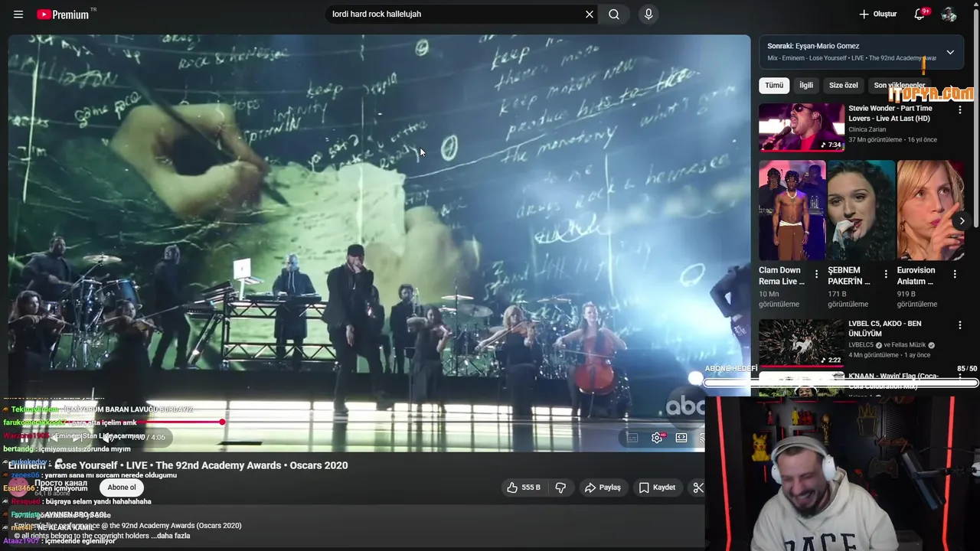Screen dimensions: 980x551
Task: Open the account avatar menu
Action: coord(949,15)
